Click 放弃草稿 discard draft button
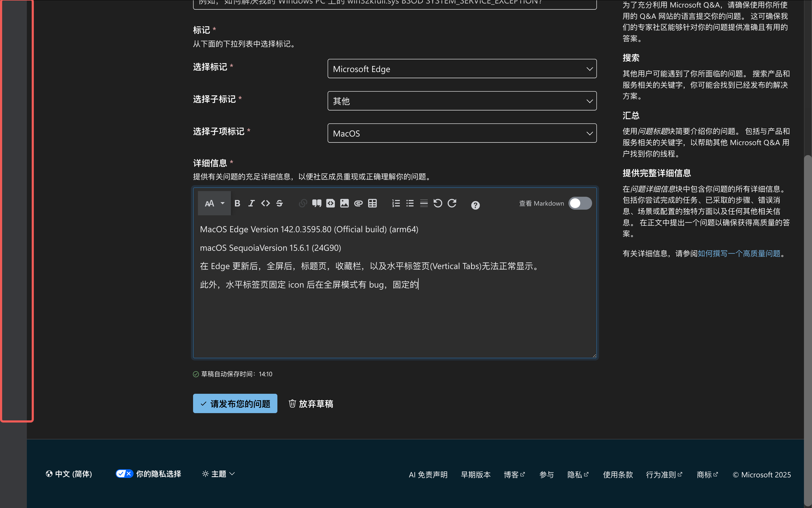812x508 pixels. [311, 403]
